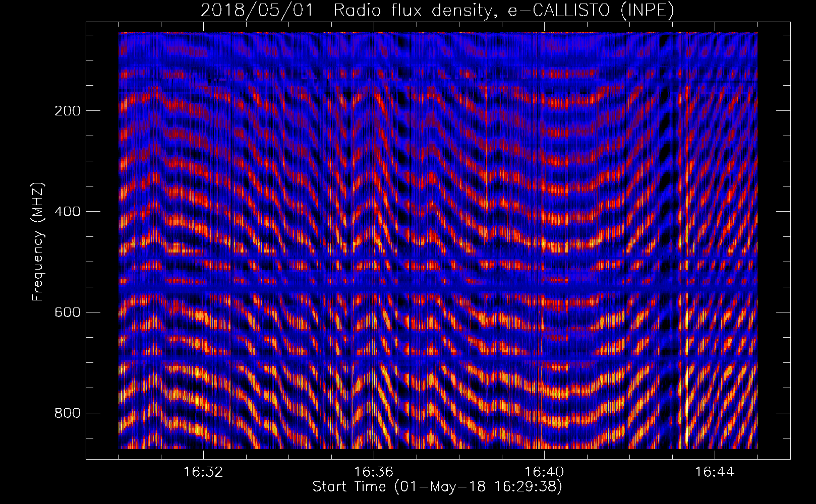Click the 16:32 time tick label
Viewport: 816px width, 504px height.
tap(203, 472)
